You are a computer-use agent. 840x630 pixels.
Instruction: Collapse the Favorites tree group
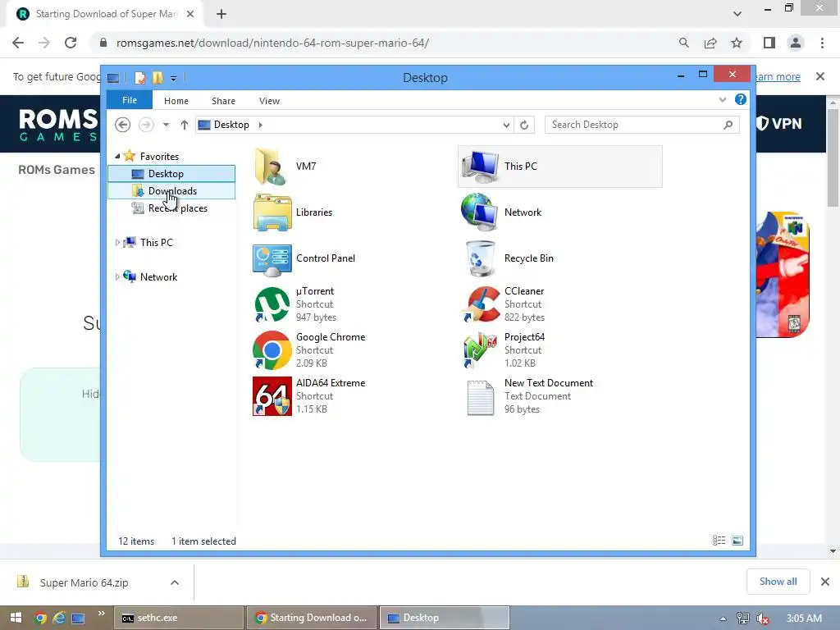(117, 157)
